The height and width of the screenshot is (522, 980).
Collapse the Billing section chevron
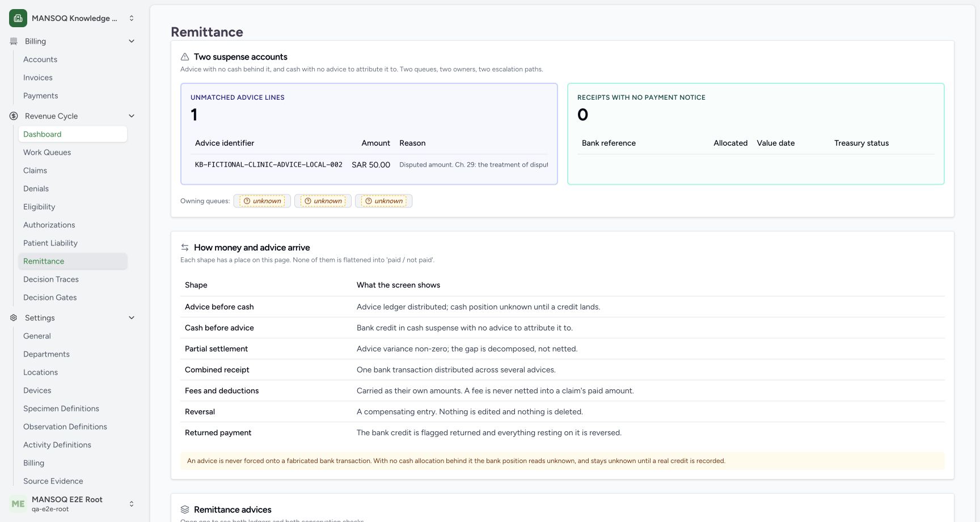pyautogui.click(x=132, y=41)
